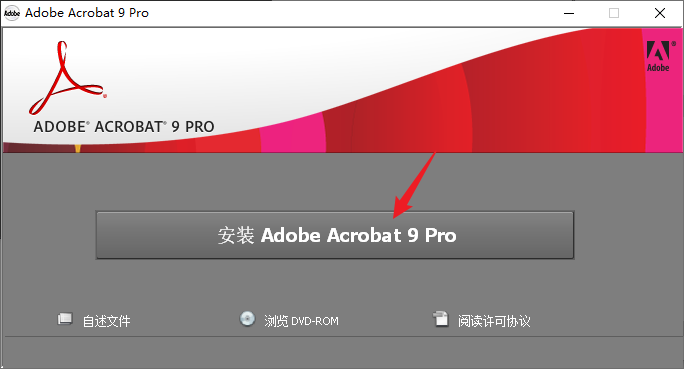Image resolution: width=684 pixels, height=369 pixels.
Task: Close the Acrobat installer window
Action: tap(660, 13)
